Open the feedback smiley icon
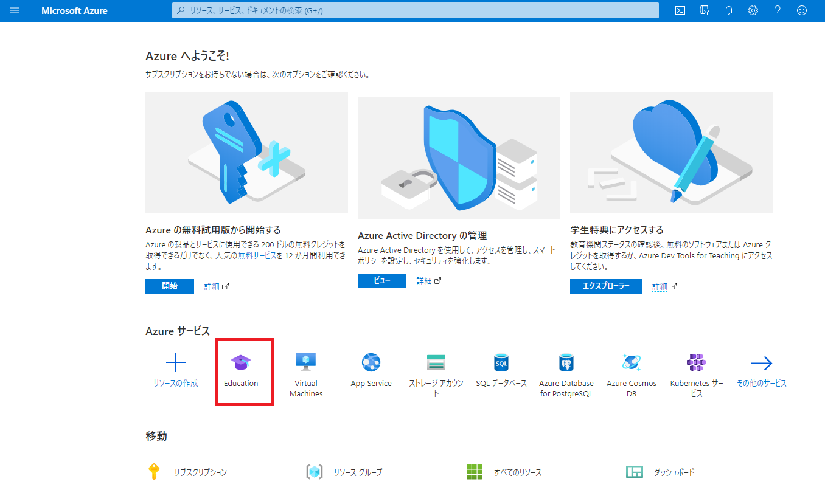Viewport: 825px width, 504px height. tap(802, 10)
